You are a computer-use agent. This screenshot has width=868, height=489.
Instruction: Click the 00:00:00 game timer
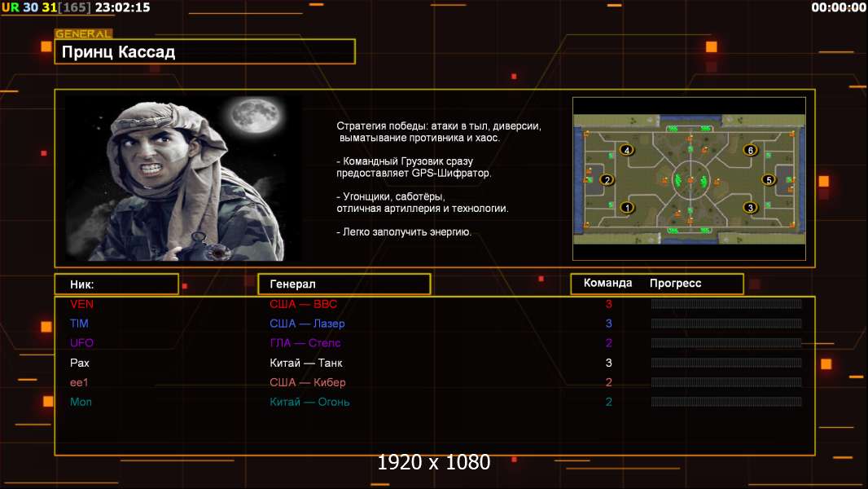click(838, 7)
